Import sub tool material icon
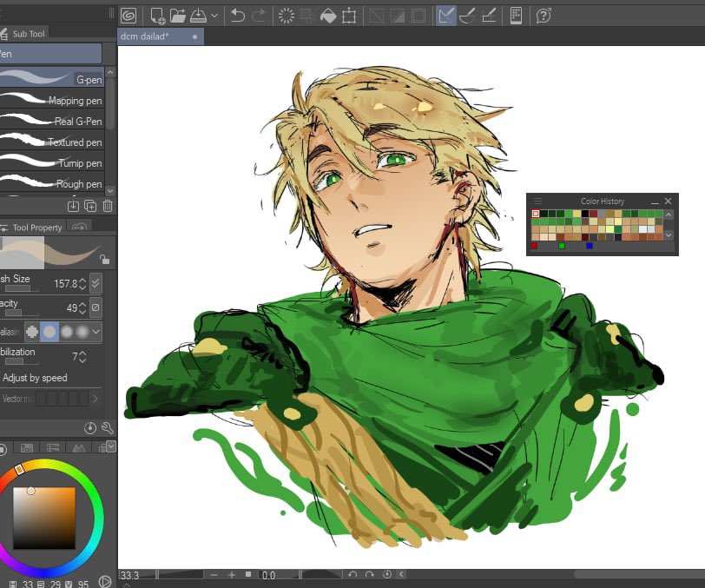This screenshot has height=588, width=705. click(73, 206)
